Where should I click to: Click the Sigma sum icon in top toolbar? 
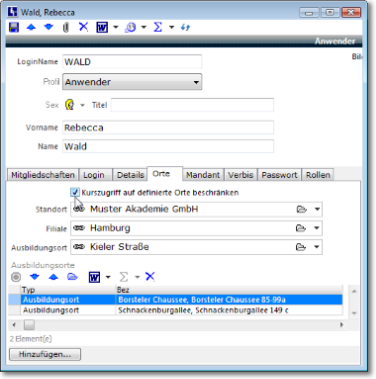158,27
